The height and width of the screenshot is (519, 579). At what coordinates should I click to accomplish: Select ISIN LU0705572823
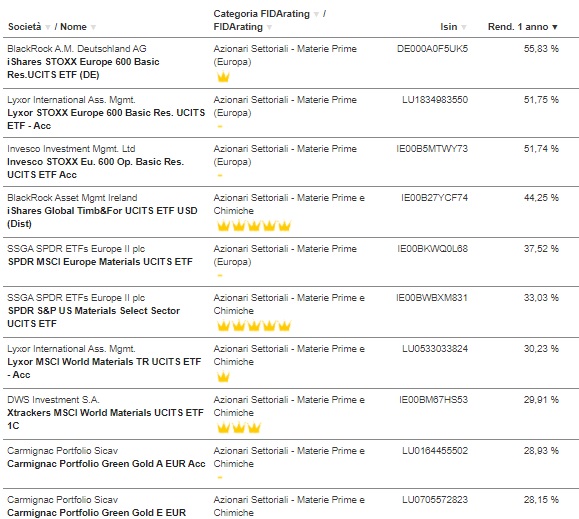coord(435,500)
